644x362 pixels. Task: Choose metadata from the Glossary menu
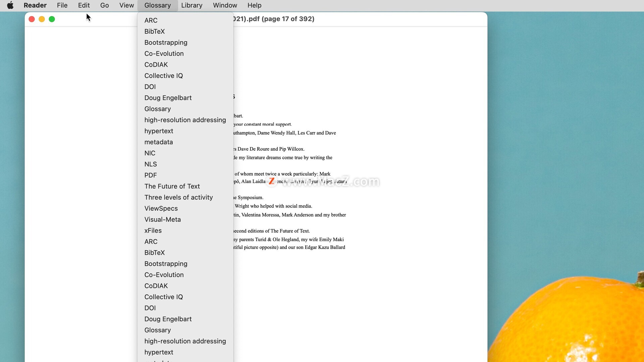(x=185, y=142)
